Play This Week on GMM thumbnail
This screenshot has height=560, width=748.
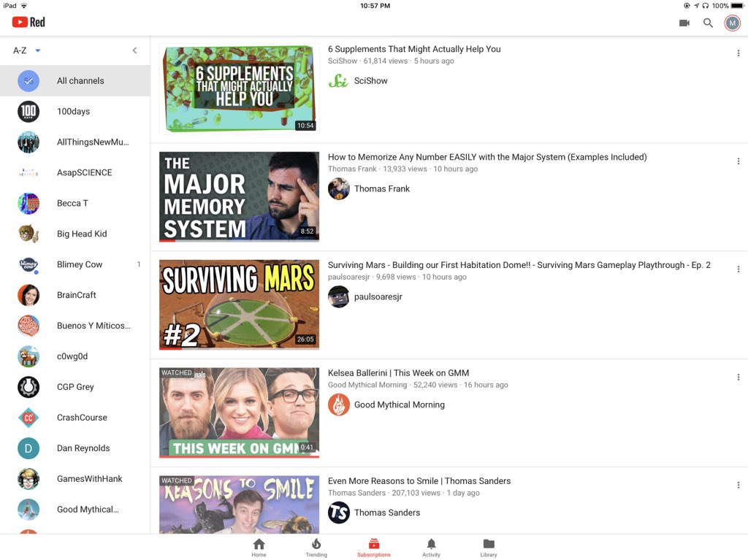[239, 413]
